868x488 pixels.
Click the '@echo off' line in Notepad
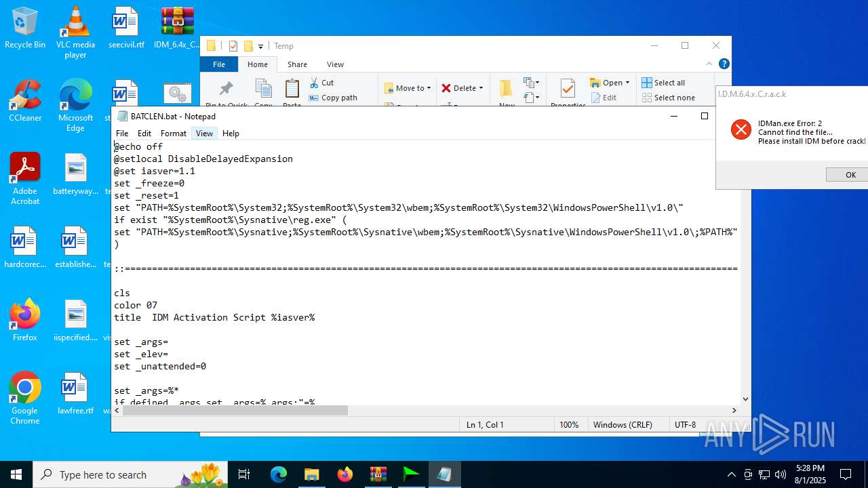pyautogui.click(x=138, y=146)
